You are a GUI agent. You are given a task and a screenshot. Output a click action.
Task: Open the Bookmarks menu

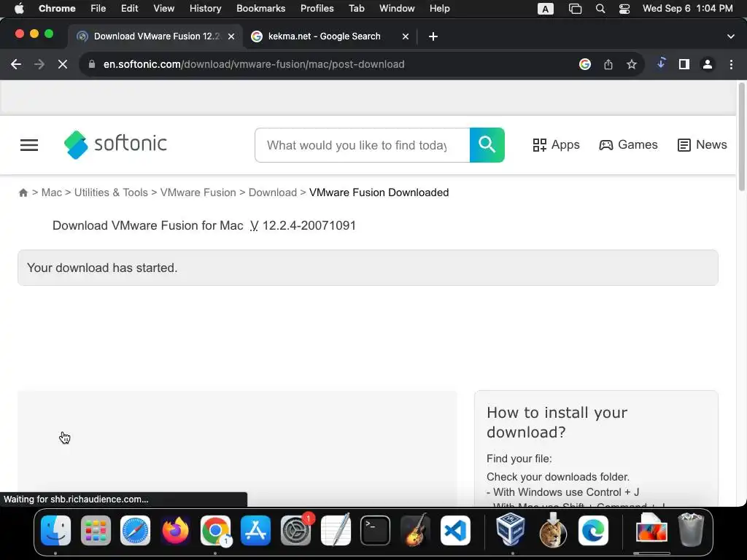click(260, 9)
